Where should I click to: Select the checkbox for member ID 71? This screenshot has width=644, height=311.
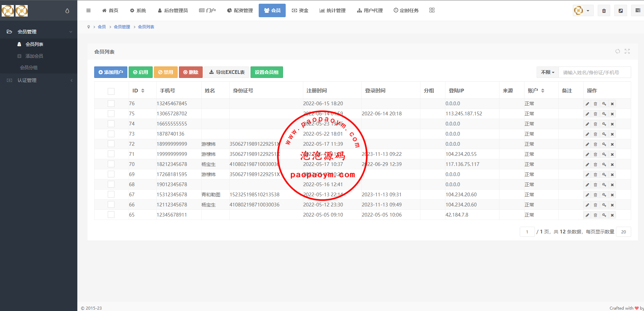pyautogui.click(x=111, y=154)
